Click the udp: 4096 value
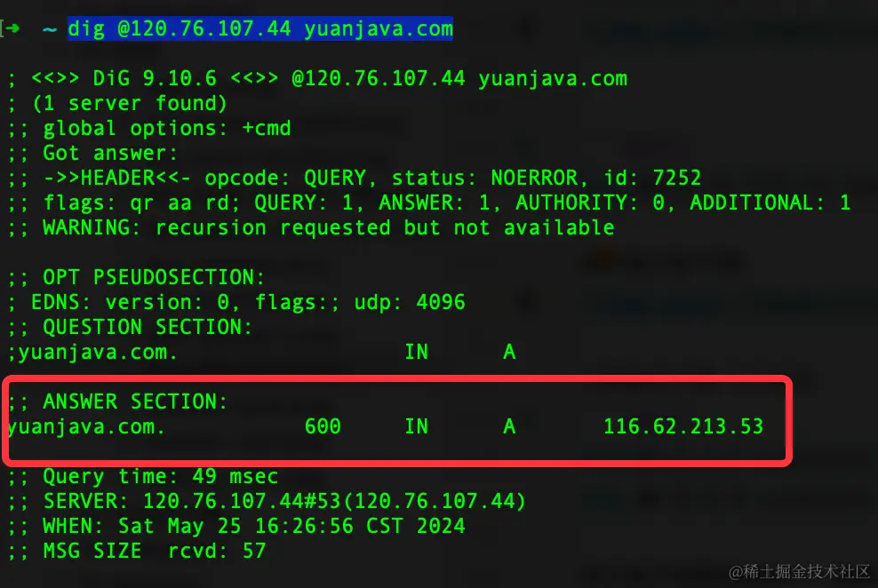 click(410, 302)
